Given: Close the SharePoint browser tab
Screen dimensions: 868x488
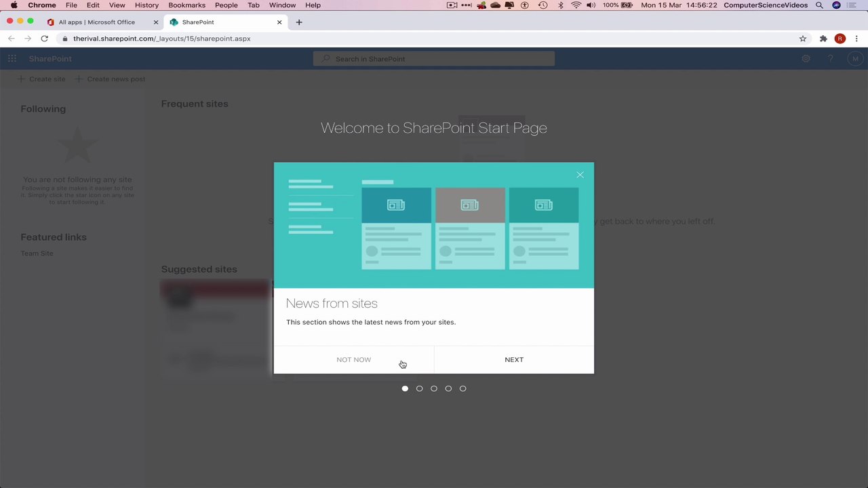Looking at the screenshot, I should [279, 22].
